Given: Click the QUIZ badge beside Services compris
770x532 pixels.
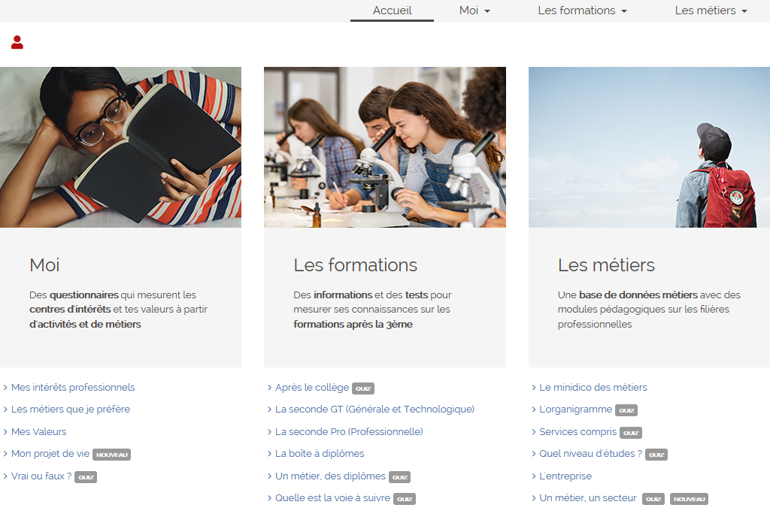Looking at the screenshot, I should [631, 433].
